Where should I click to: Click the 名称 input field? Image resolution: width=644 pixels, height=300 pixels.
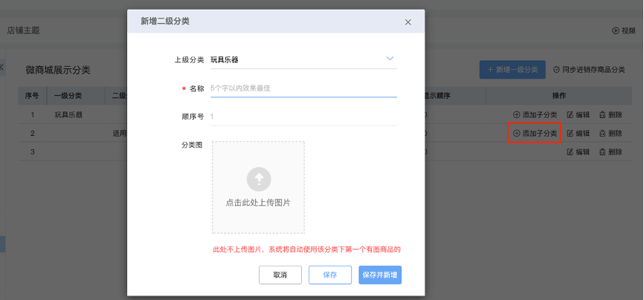point(303,88)
